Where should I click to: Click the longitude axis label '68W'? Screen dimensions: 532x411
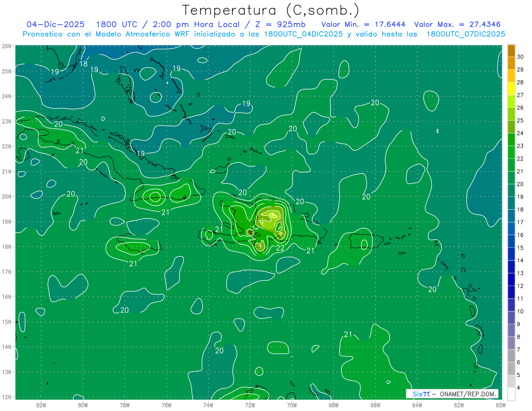[333, 405]
